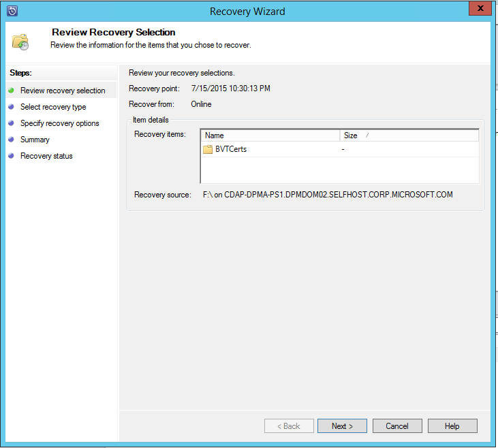Open the Specify recovery options step
The height and width of the screenshot is (448, 498).
60,123
